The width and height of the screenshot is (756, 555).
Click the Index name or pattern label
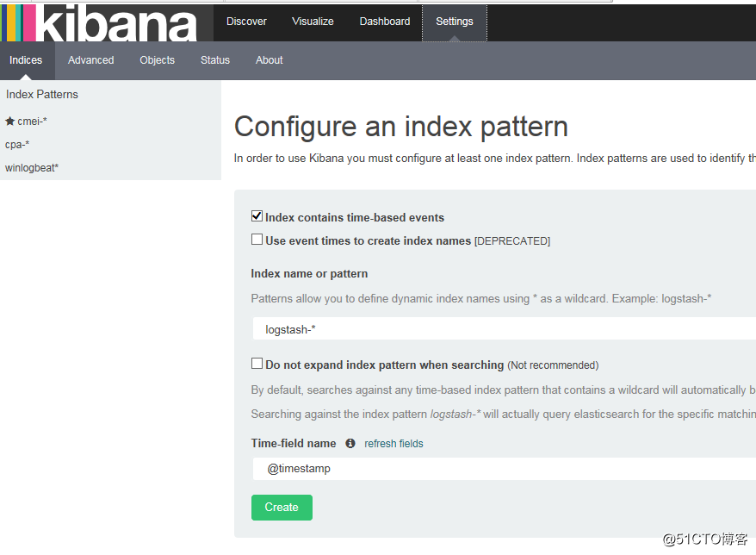(309, 274)
